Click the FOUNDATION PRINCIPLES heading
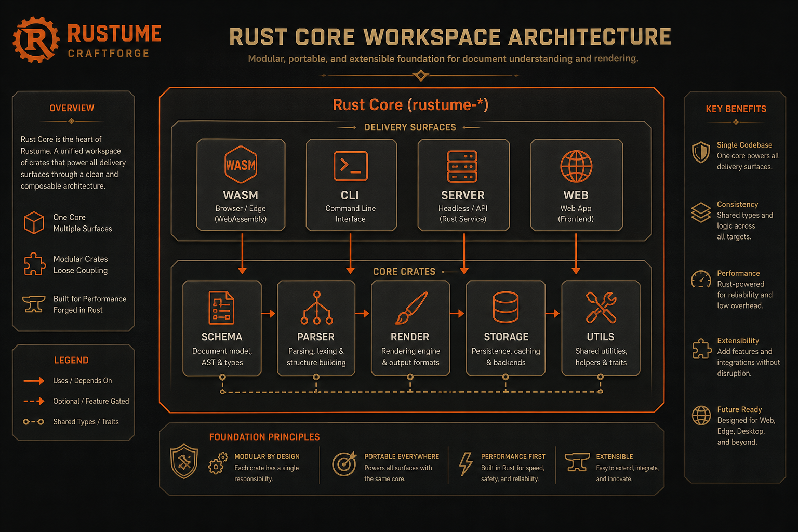798x532 pixels. 264,437
